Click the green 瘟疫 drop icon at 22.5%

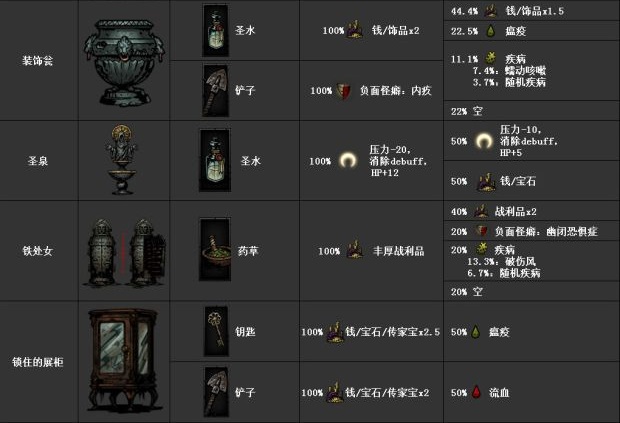490,31
